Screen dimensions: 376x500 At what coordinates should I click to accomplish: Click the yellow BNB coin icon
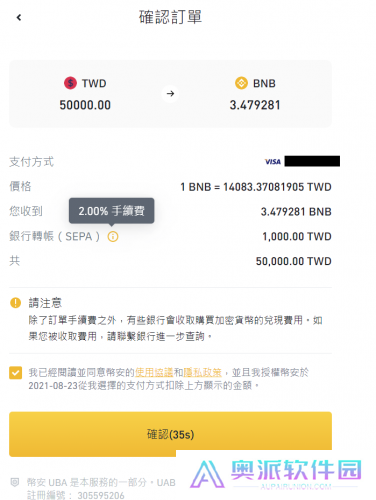click(x=241, y=83)
